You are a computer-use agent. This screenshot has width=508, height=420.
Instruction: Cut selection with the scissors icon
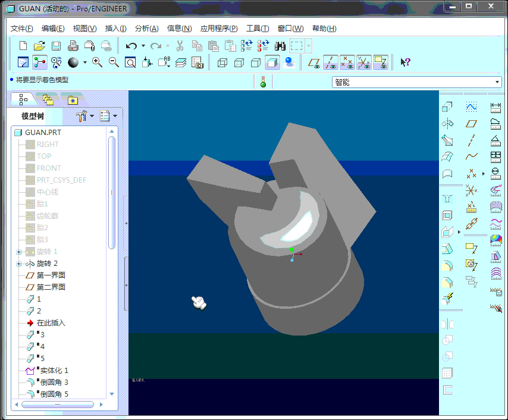pos(180,46)
